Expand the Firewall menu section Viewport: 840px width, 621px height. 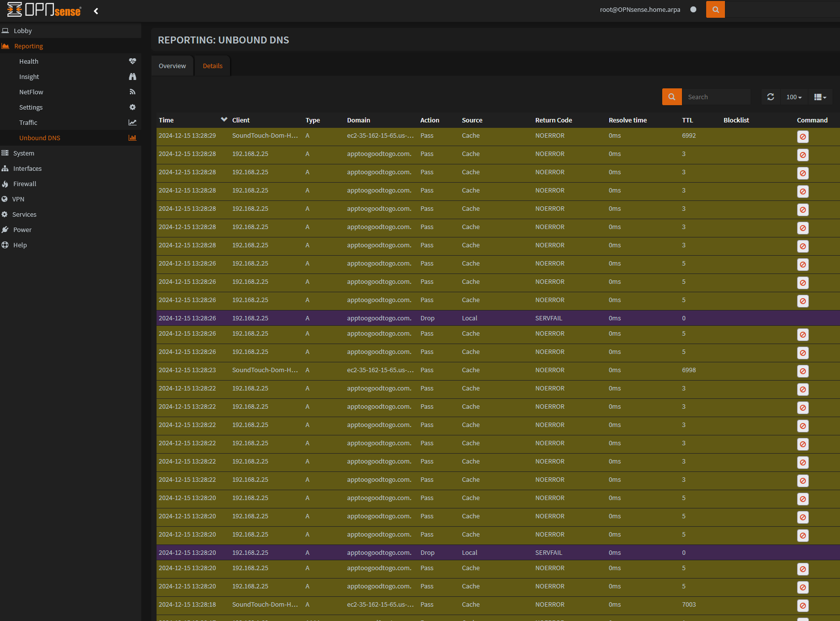25,184
